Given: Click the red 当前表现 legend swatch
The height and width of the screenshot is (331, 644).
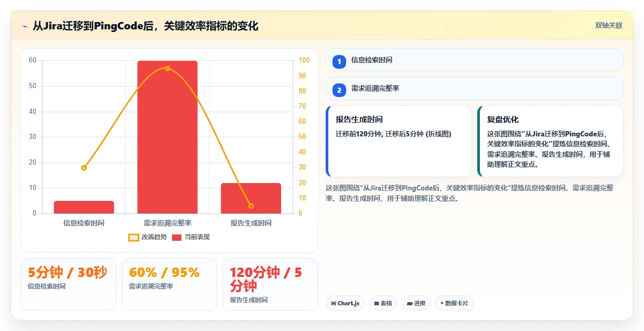Looking at the screenshot, I should (x=177, y=238).
